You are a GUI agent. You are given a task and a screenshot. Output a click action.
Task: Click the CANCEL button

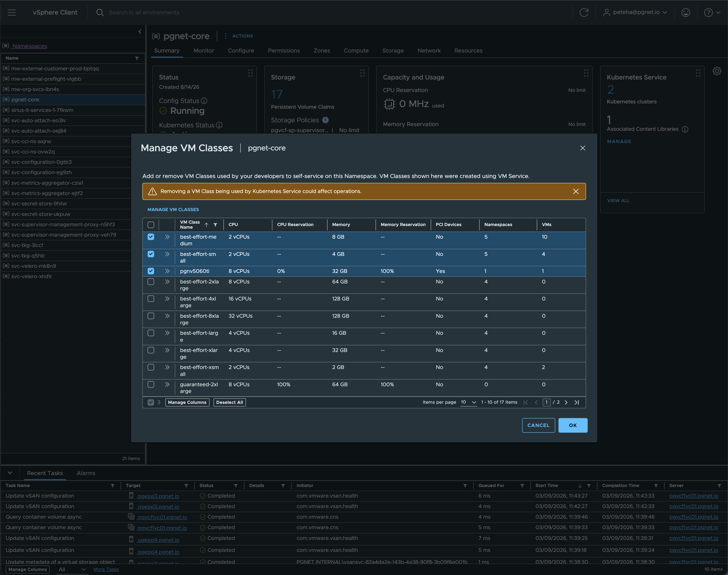[538, 425]
